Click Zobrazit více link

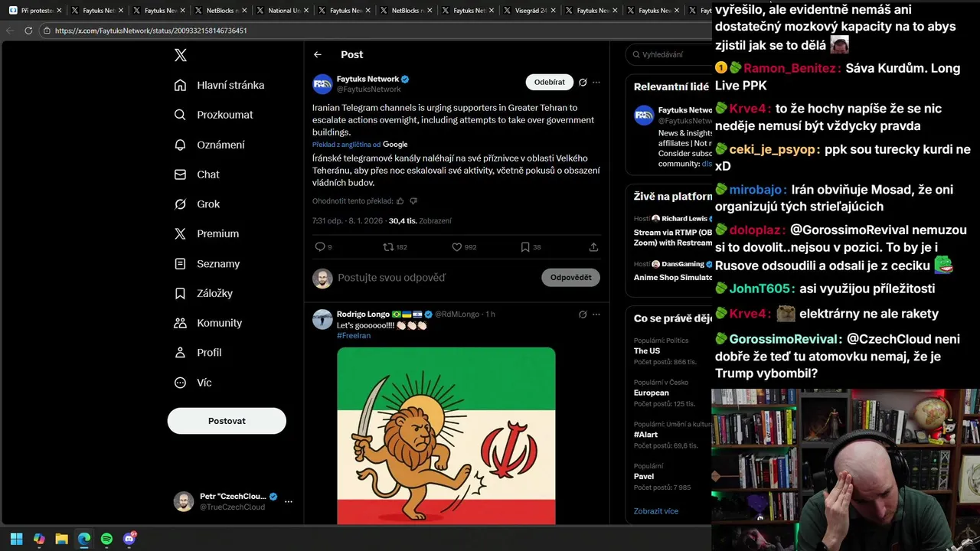(x=656, y=511)
